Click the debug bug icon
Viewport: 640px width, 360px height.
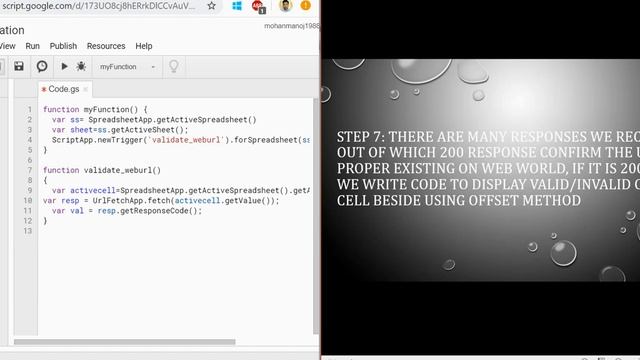coord(81,66)
